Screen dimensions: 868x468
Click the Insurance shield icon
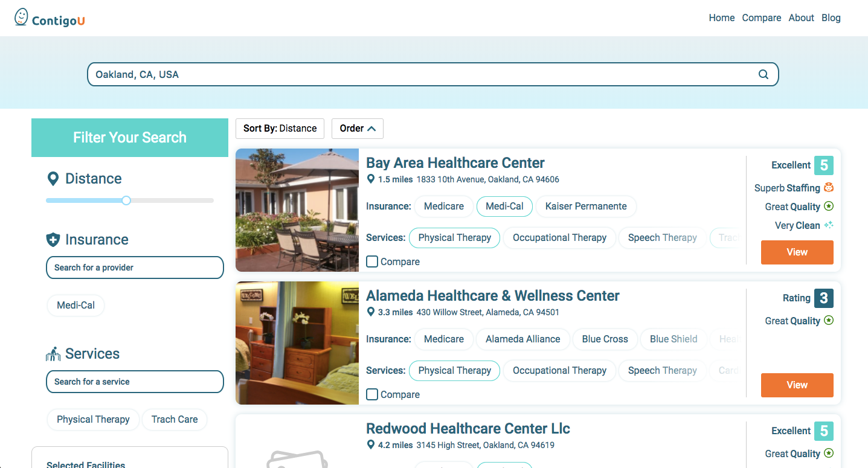pos(53,240)
